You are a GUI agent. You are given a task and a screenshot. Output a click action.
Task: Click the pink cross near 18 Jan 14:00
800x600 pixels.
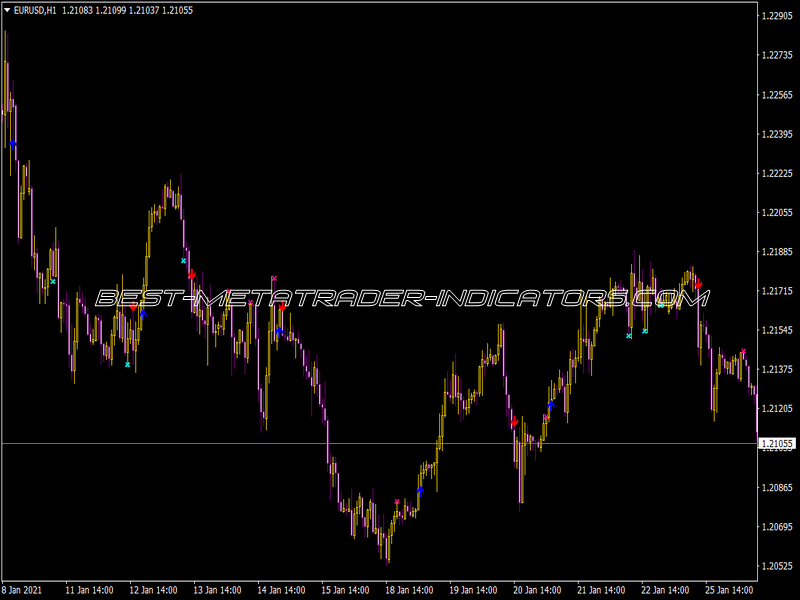click(397, 502)
